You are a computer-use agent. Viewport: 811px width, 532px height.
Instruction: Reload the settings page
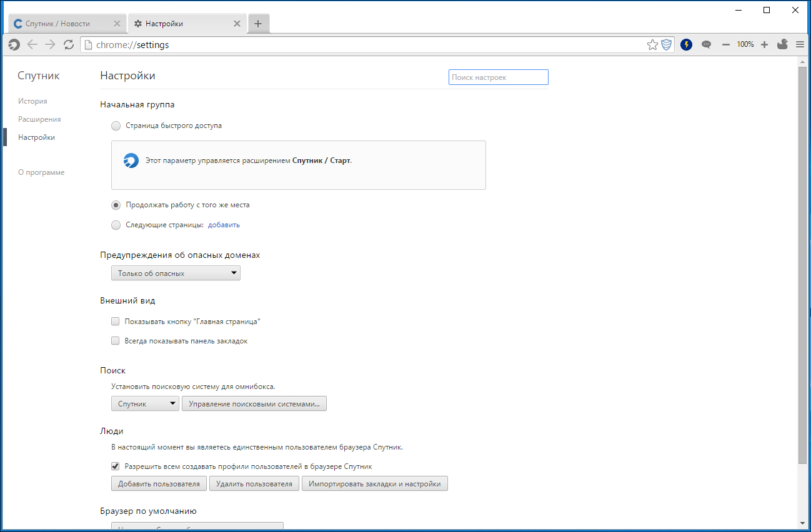[69, 44]
